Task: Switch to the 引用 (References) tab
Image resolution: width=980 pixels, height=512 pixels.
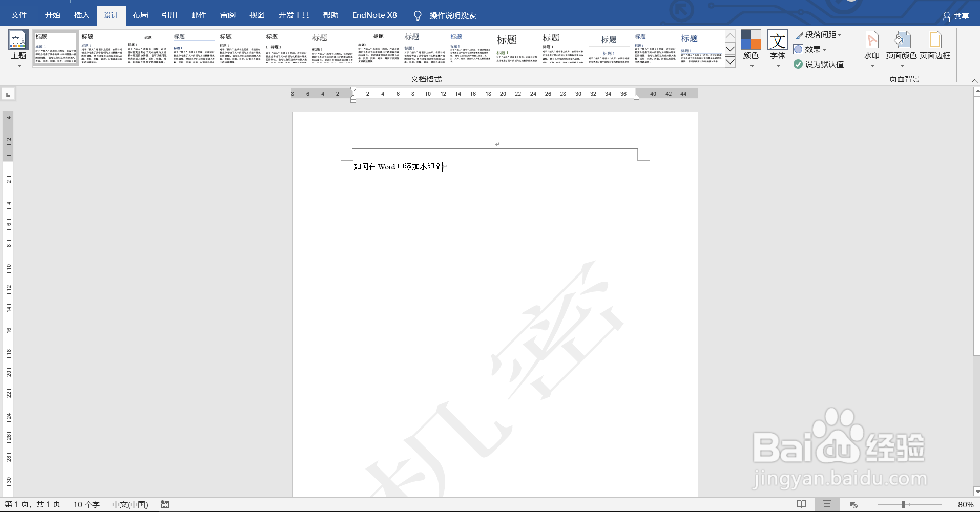Action: pos(169,15)
